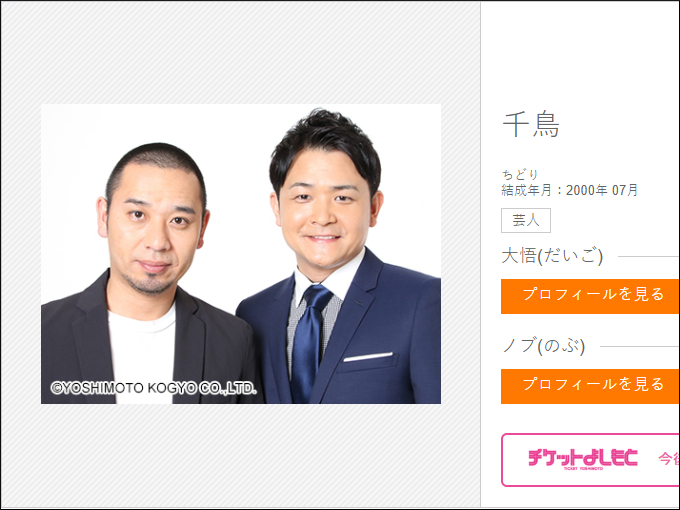
Task: Click the blue necktie in the photo
Action: 310,338
